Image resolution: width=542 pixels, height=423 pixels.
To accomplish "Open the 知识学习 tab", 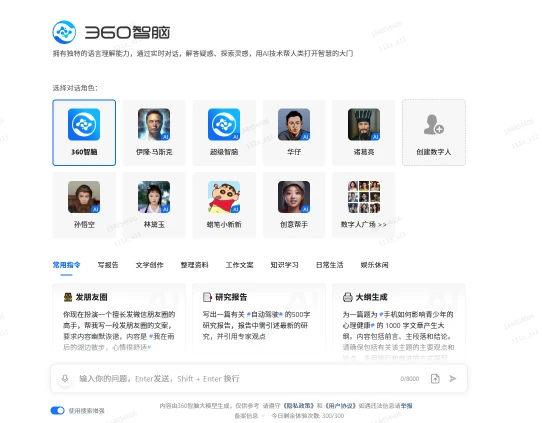I will tap(284, 265).
